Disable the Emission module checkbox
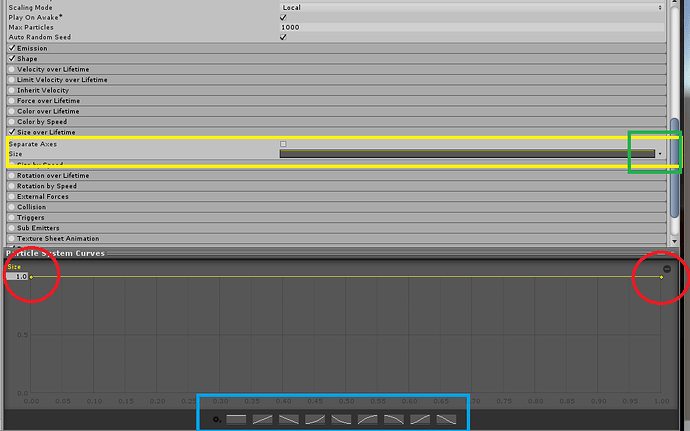The height and width of the screenshot is (431, 690). [12, 48]
